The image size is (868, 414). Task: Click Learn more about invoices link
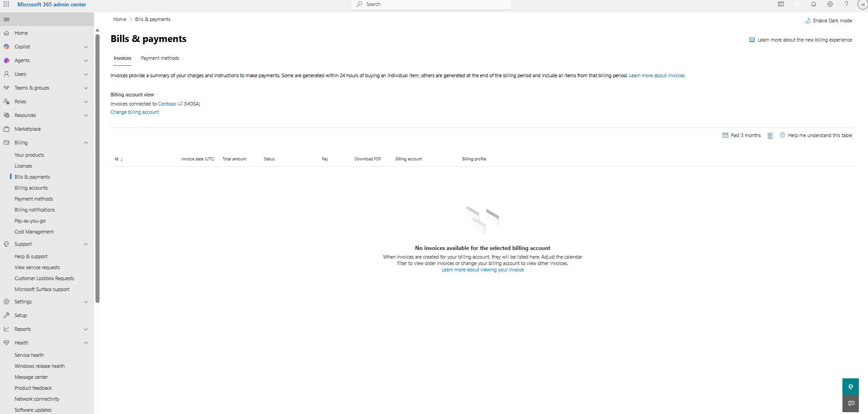click(657, 76)
